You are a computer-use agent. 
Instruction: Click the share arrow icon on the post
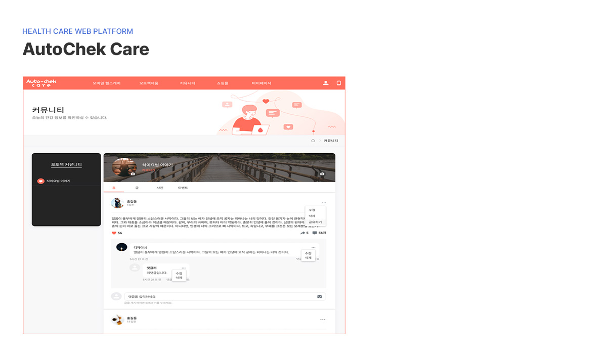coord(302,233)
